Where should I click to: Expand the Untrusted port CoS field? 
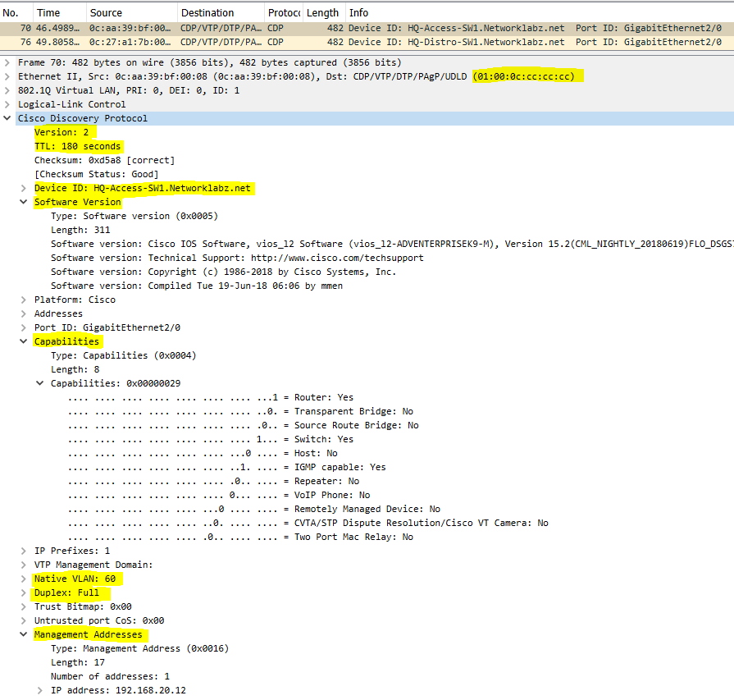point(24,621)
